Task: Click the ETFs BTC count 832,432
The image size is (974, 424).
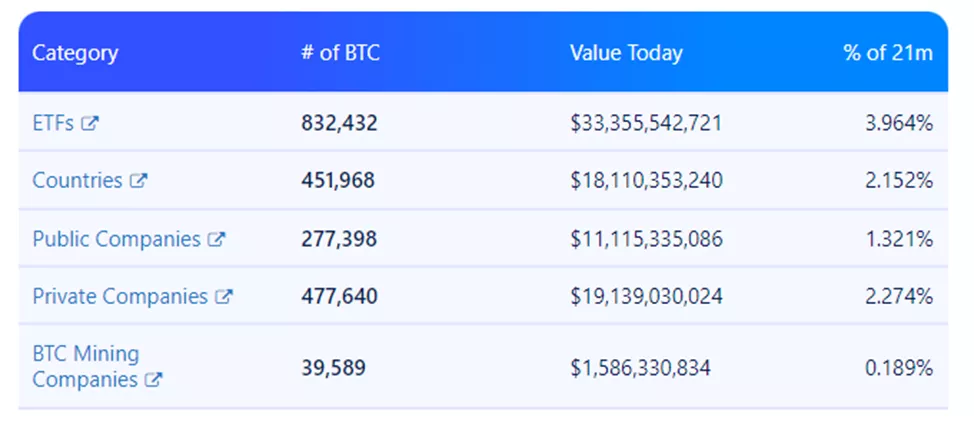Action: pyautogui.click(x=339, y=123)
